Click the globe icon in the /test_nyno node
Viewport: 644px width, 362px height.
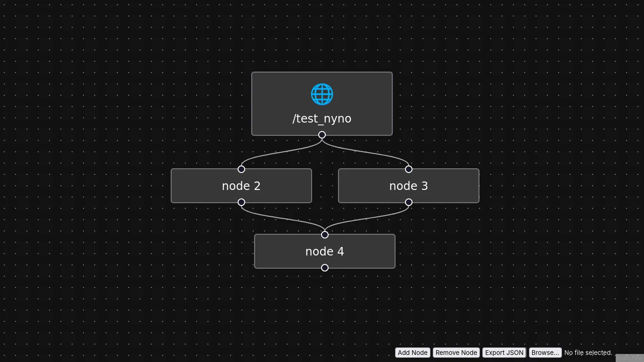(x=322, y=94)
